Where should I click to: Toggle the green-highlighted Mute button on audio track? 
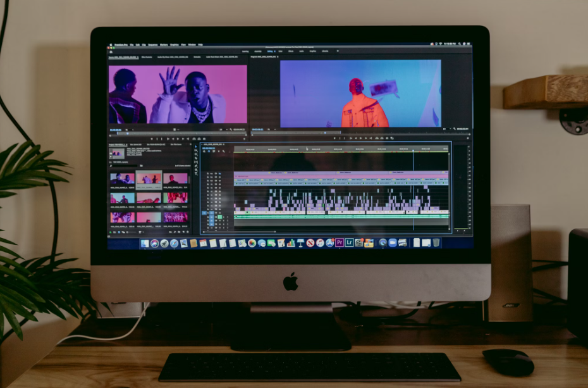tap(220, 217)
